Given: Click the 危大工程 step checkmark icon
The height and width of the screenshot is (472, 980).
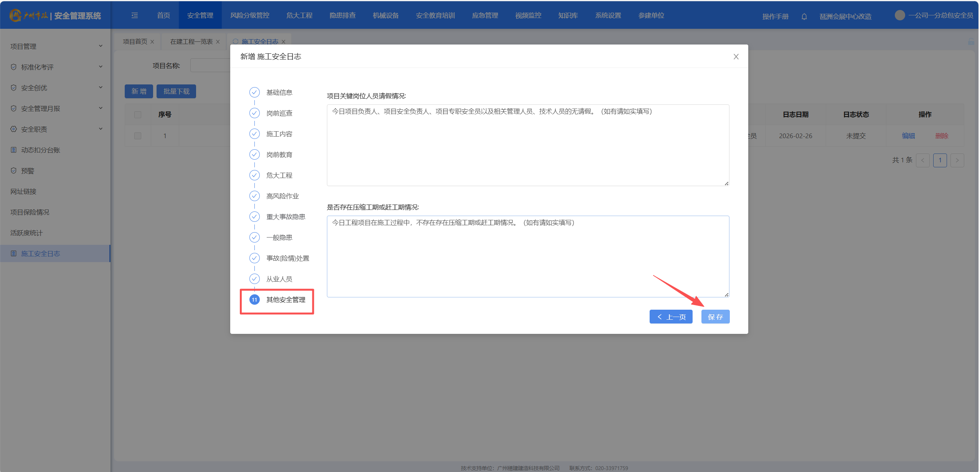Looking at the screenshot, I should pyautogui.click(x=254, y=175).
